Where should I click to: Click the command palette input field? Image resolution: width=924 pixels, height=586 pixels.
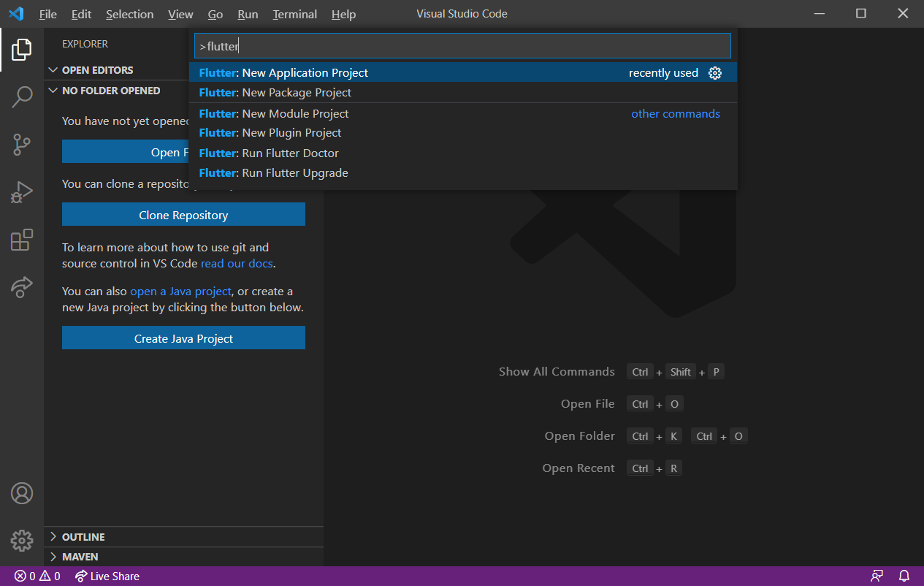point(463,46)
